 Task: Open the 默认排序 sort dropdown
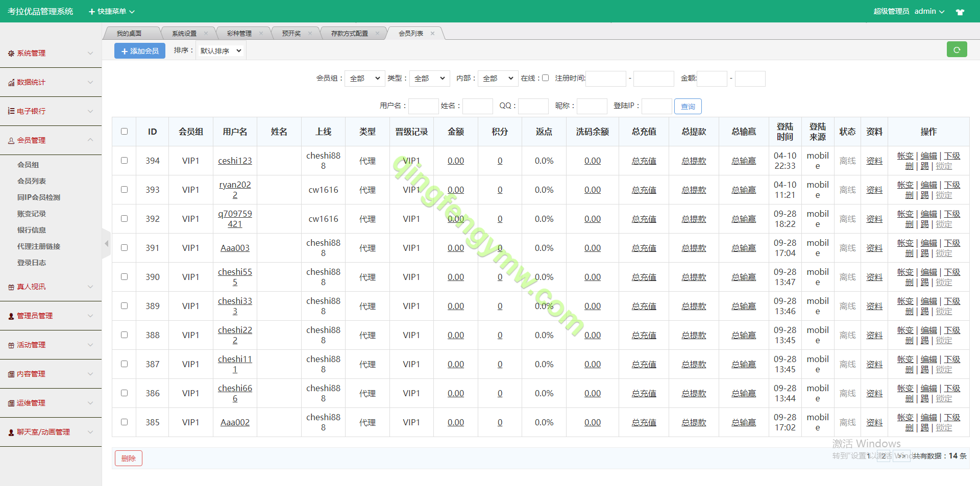220,51
